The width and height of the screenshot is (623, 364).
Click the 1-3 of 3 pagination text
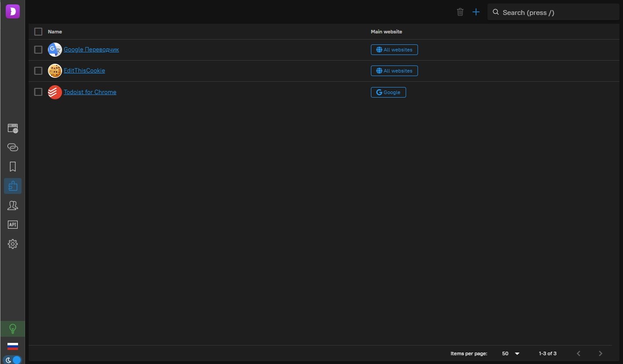point(548,353)
